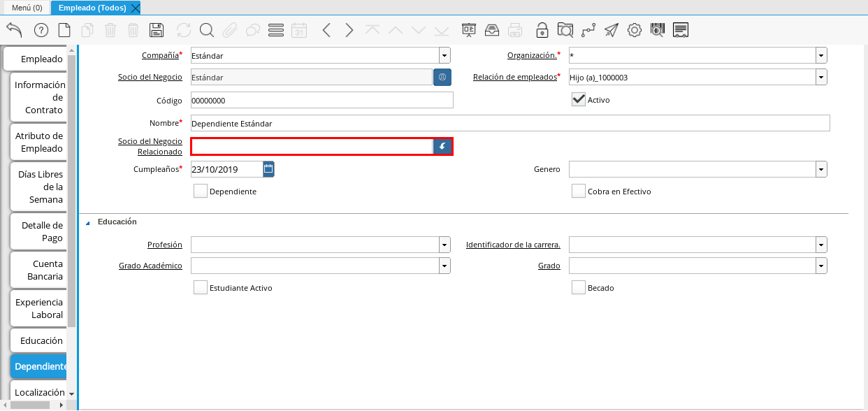868x411 pixels.
Task: Enable the Dependiente checkbox
Action: 201,192
